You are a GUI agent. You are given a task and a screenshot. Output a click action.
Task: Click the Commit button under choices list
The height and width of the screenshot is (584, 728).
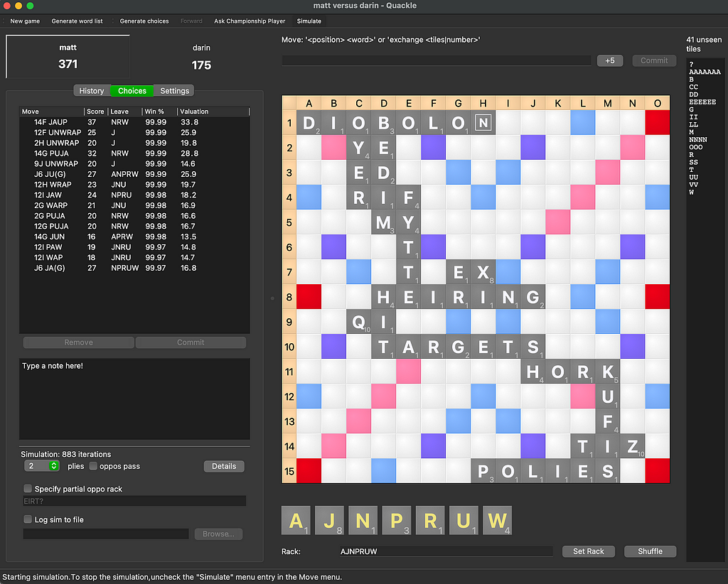(x=191, y=342)
